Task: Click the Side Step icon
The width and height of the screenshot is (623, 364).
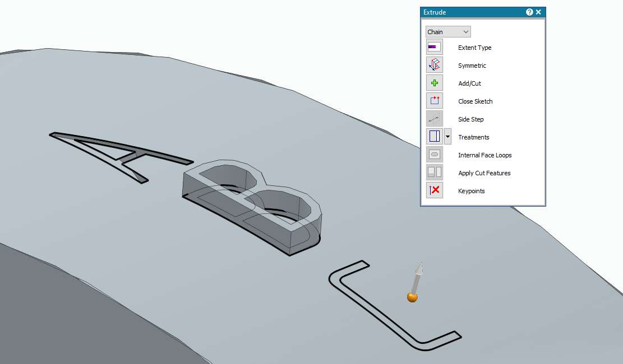Action: pyautogui.click(x=434, y=119)
